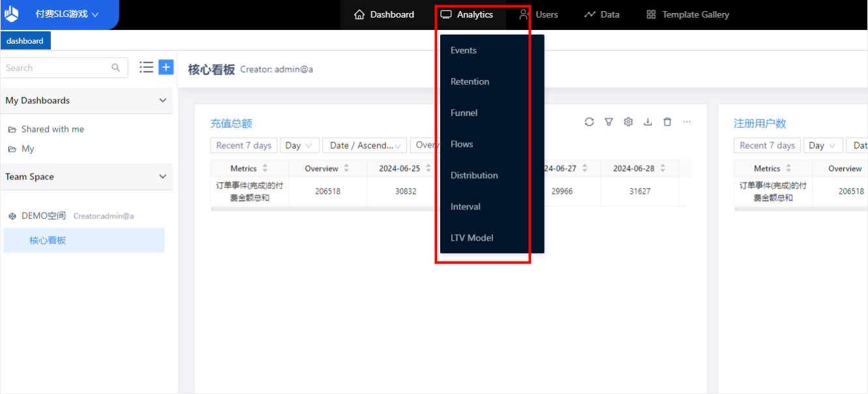
Task: Sort the Overview column in 充值总额 table
Action: [x=346, y=168]
